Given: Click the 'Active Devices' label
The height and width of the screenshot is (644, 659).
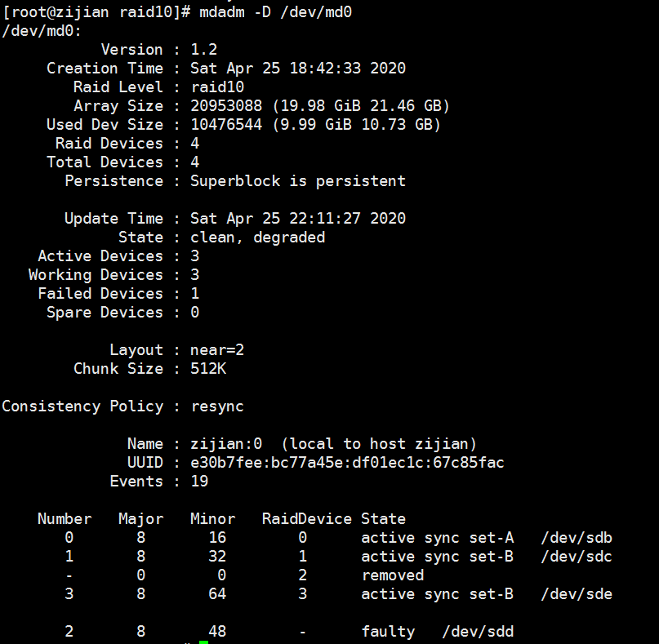Looking at the screenshot, I should pos(100,255).
